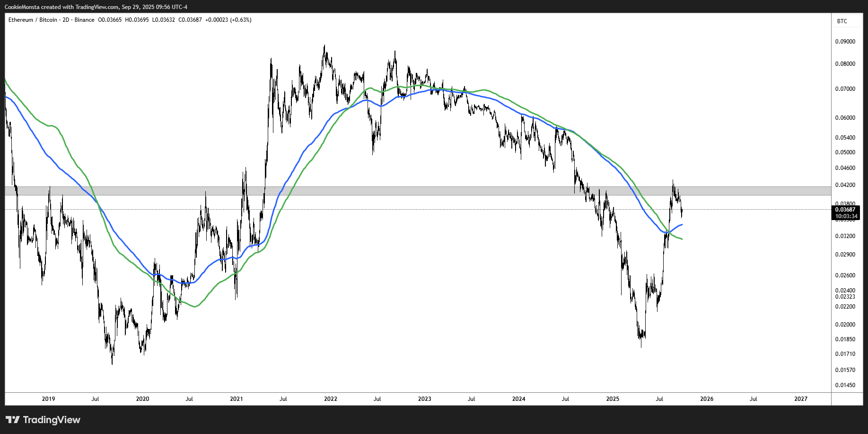Click the 2025 label on time axis
The image size is (868, 434).
coord(613,399)
